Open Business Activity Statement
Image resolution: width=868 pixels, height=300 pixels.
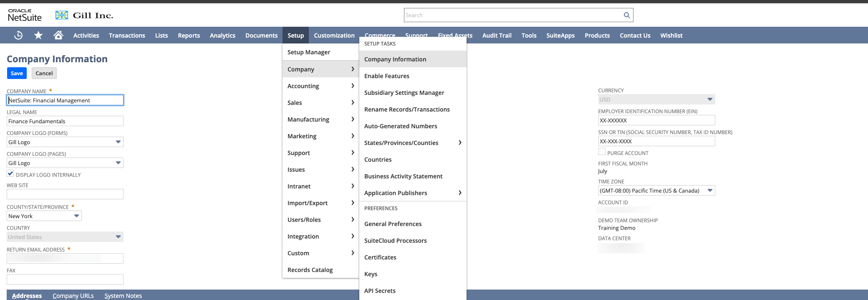click(413, 176)
